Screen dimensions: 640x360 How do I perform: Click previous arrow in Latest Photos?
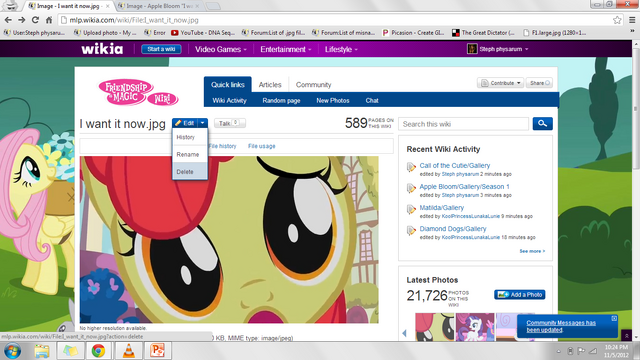404,333
